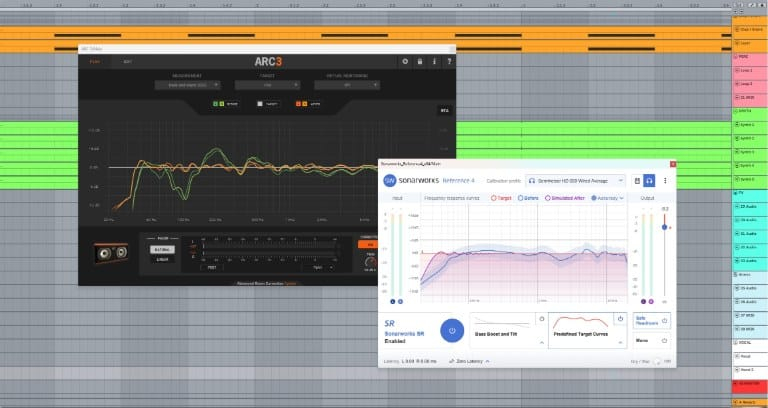Open ARC3 settings gear icon
The width and height of the screenshot is (768, 408).
(x=405, y=62)
